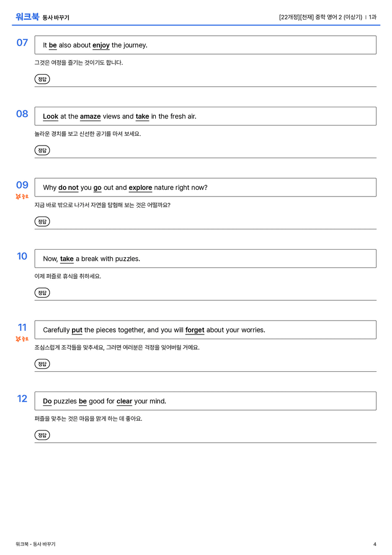This screenshot has width=392, height=555.
Task: Click the 정답 badge under question 10
Action: click(42, 293)
